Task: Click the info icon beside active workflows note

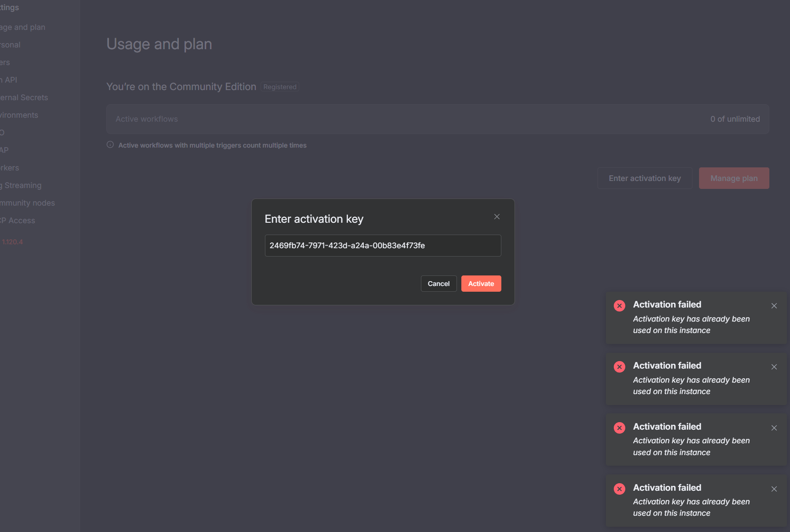Action: click(110, 145)
